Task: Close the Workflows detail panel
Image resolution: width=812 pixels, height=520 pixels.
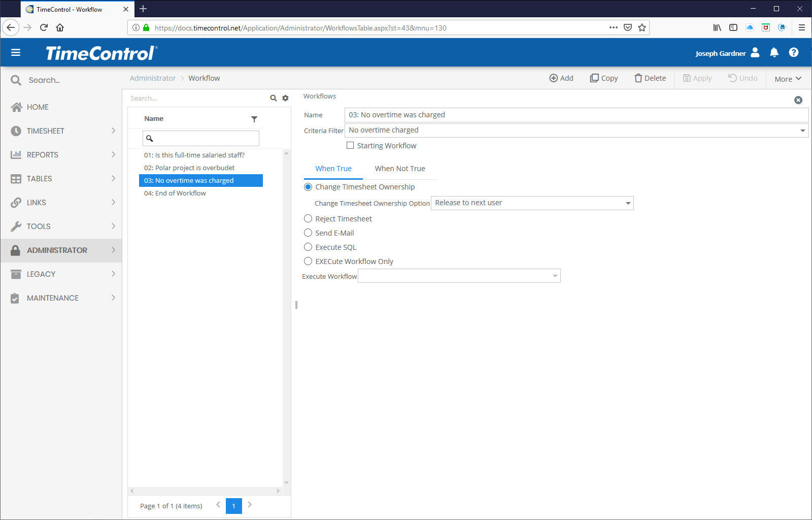Action: point(798,100)
